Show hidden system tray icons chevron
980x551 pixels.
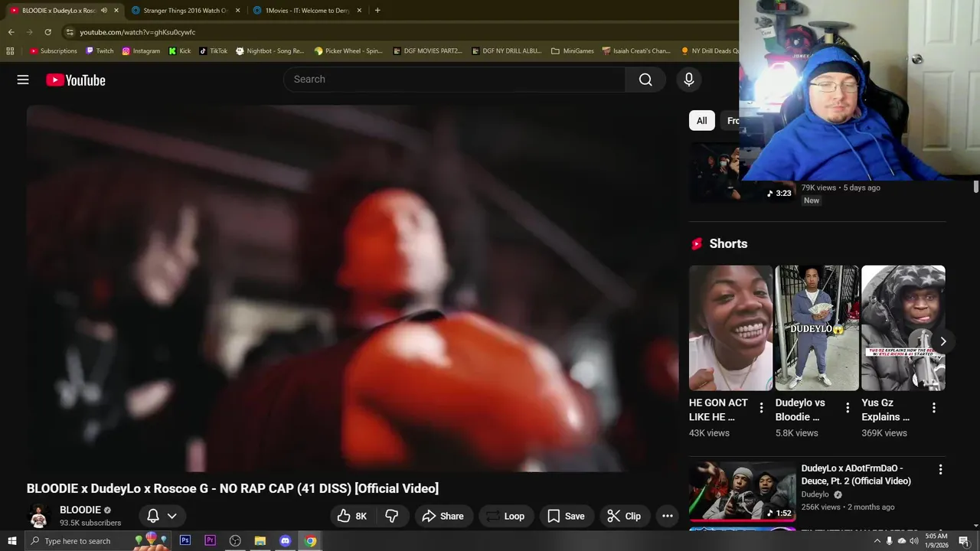click(x=877, y=541)
